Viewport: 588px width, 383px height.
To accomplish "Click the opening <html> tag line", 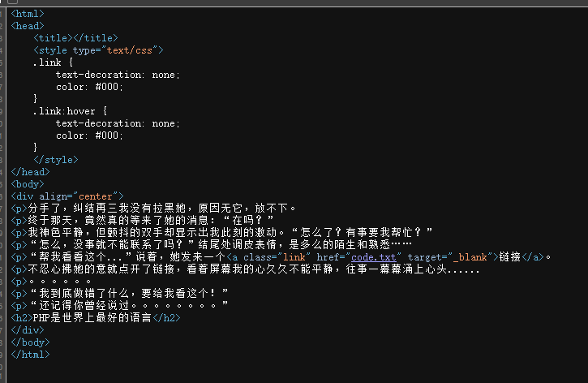I will tap(28, 14).
